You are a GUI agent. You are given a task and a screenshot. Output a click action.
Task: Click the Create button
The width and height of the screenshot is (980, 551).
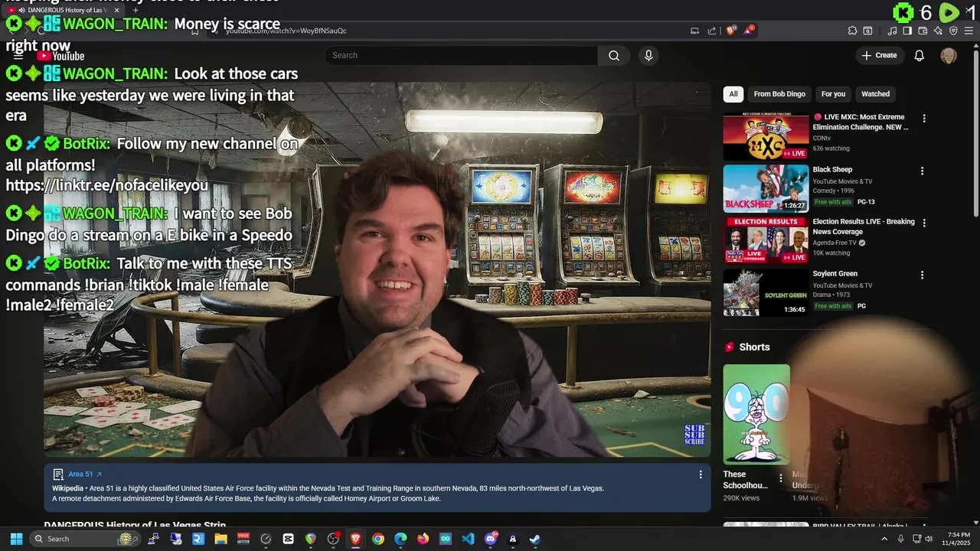(x=879, y=55)
